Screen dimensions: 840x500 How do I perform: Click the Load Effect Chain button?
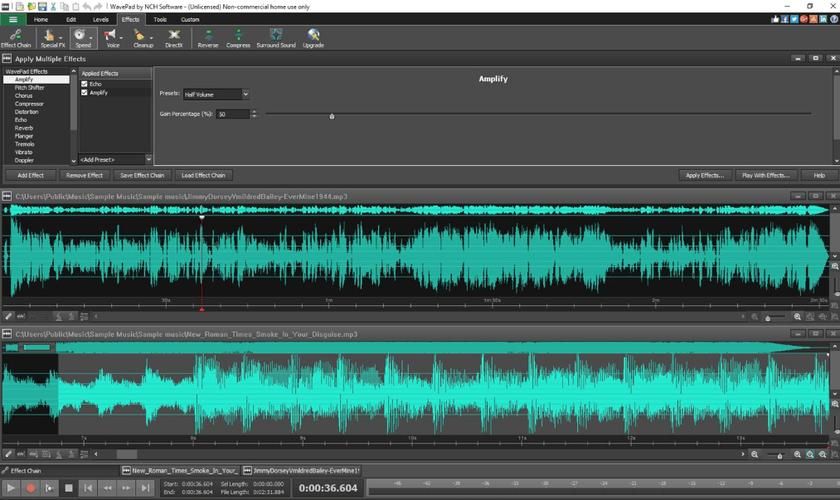[x=203, y=175]
